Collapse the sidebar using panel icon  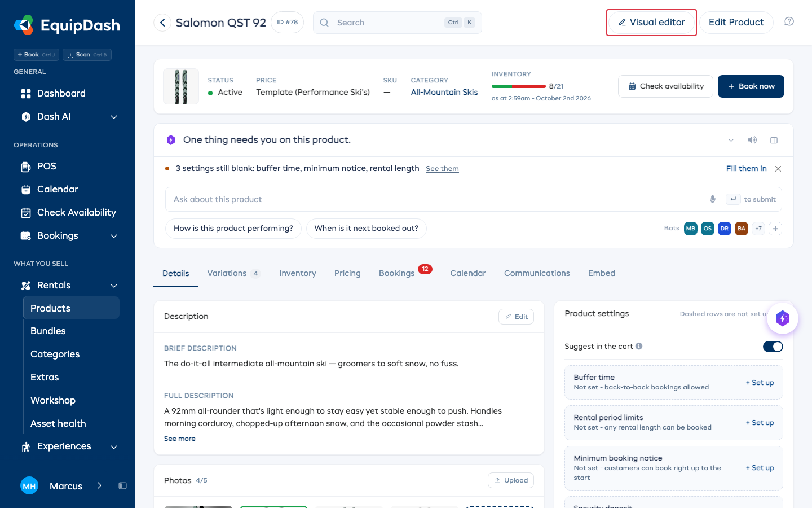[x=122, y=485]
